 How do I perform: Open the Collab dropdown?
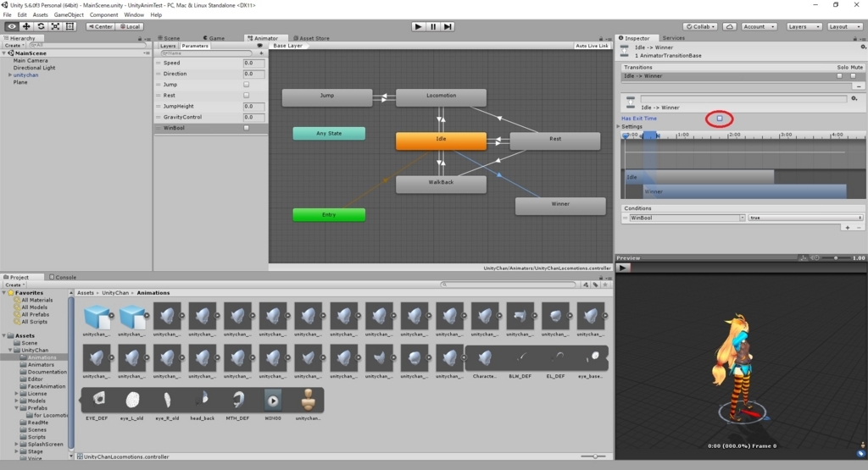700,26
